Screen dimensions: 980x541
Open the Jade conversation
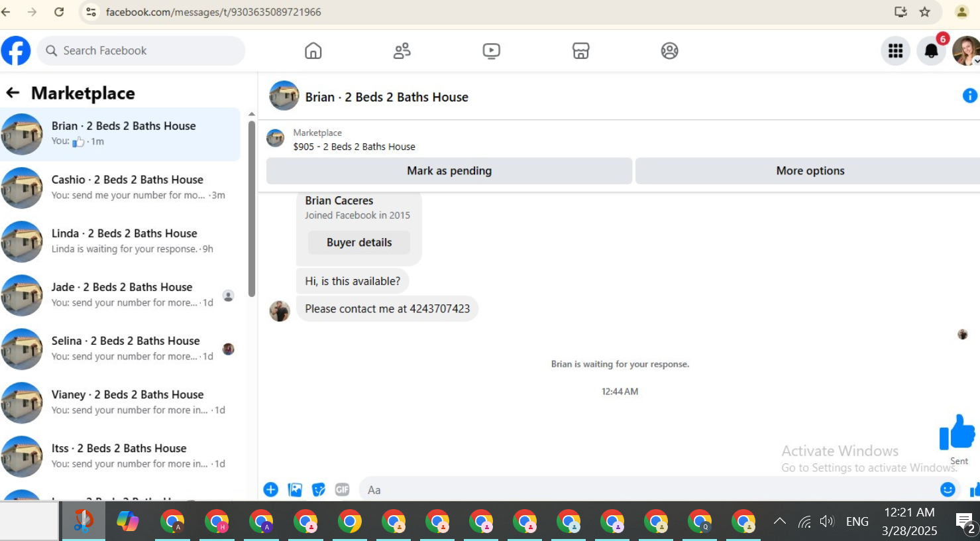(121, 295)
